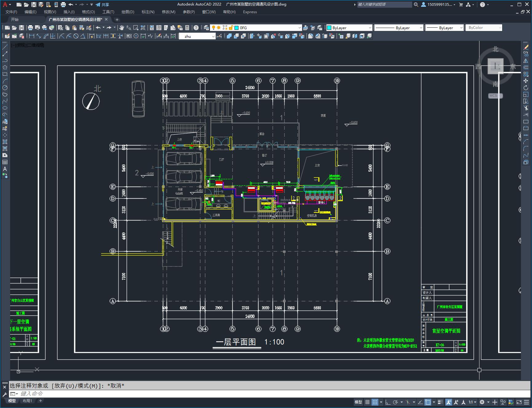Toggle the drawing grid display
Screen dimensions: 532x408
click(x=367, y=402)
